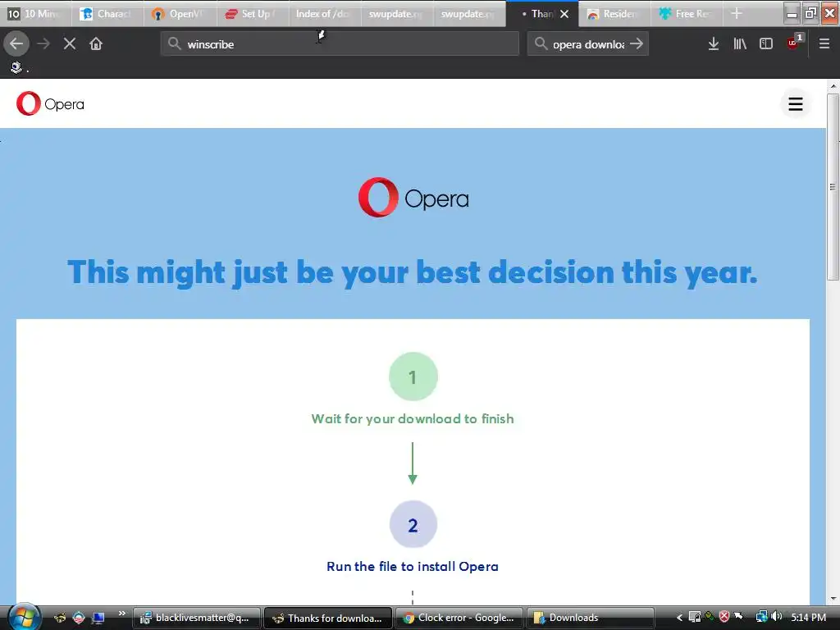Image resolution: width=840 pixels, height=630 pixels.
Task: Open the Firefox downloads panel arrow
Action: (x=713, y=43)
